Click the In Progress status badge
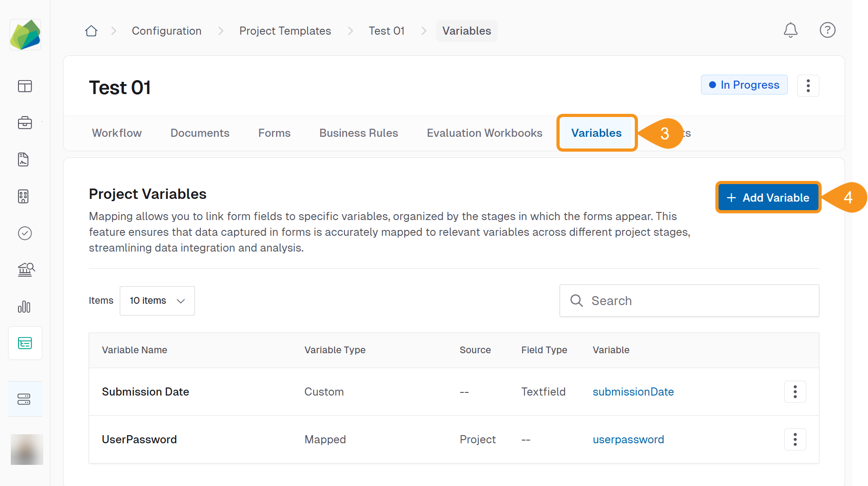Image resolution: width=868 pixels, height=486 pixels. [744, 85]
